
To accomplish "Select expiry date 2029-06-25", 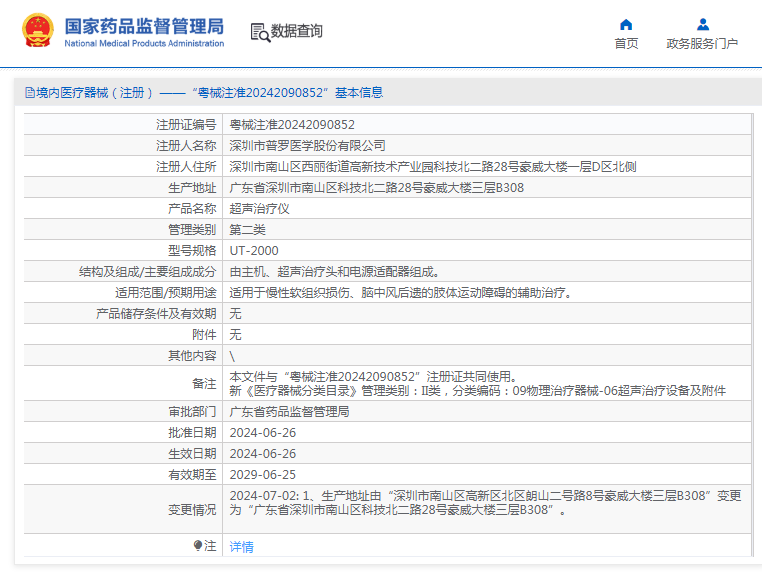I will 262,474.
